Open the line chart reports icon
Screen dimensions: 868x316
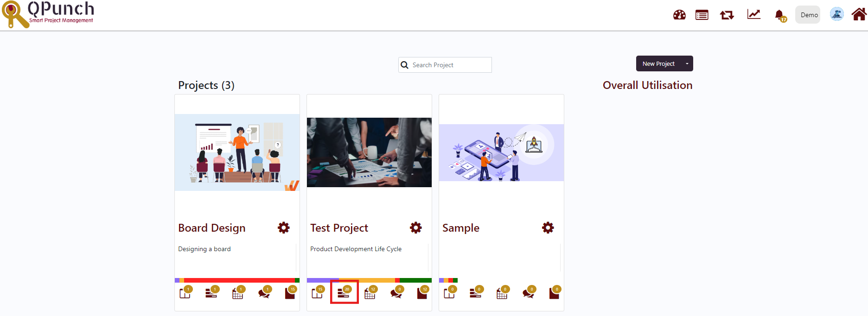click(753, 14)
